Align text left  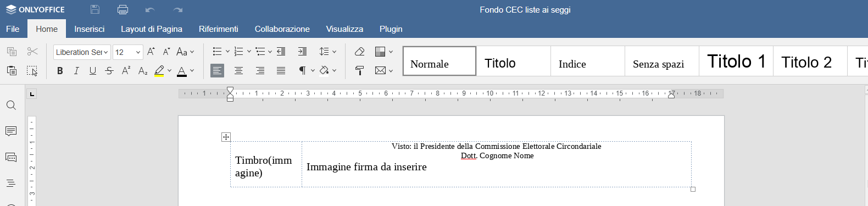click(218, 70)
